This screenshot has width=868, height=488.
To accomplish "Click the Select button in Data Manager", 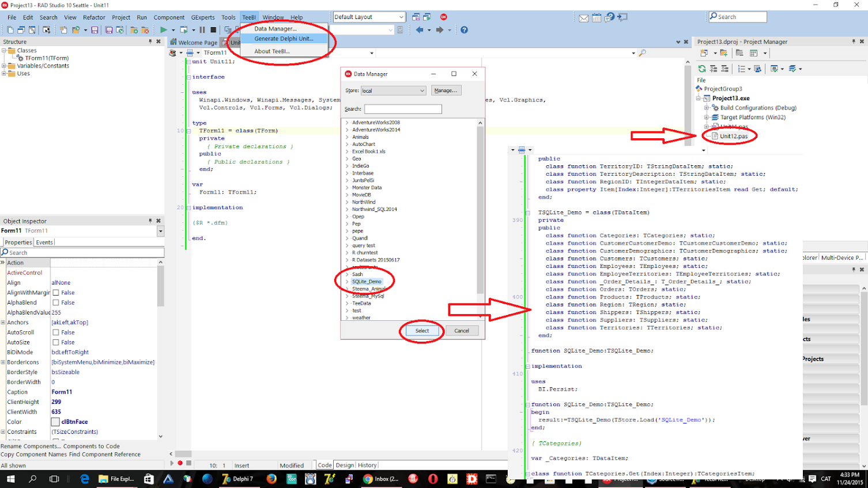I will tap(422, 331).
